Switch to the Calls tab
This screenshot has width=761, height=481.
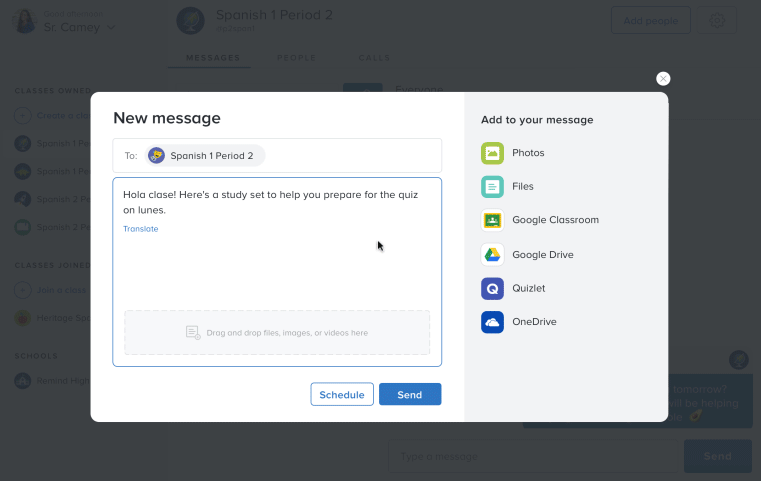374,58
